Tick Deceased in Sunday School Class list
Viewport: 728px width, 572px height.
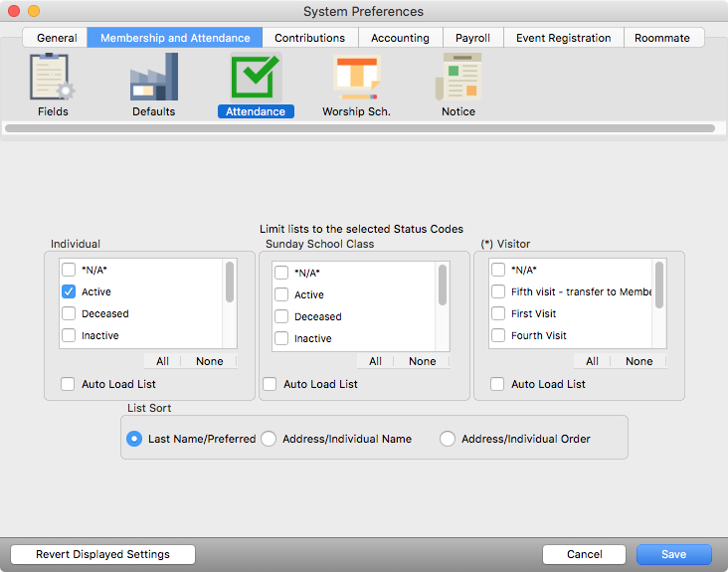point(281,317)
